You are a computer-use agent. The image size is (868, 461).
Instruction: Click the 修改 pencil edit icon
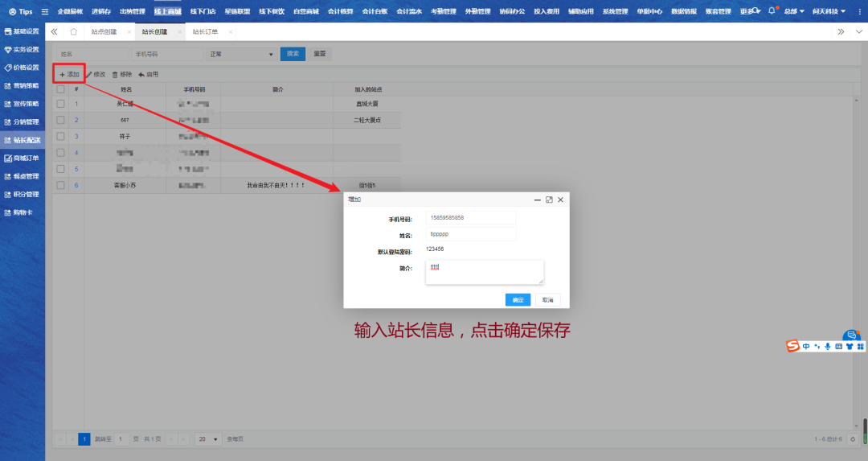89,74
